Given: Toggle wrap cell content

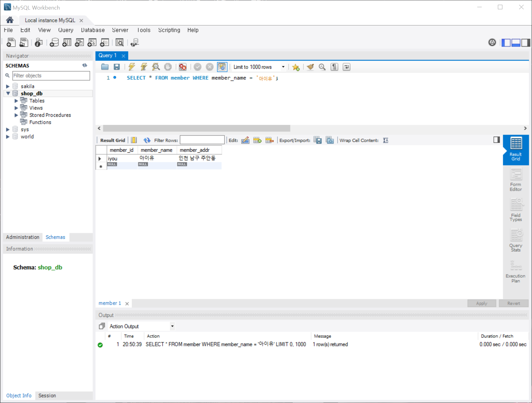Looking at the screenshot, I should coord(386,140).
